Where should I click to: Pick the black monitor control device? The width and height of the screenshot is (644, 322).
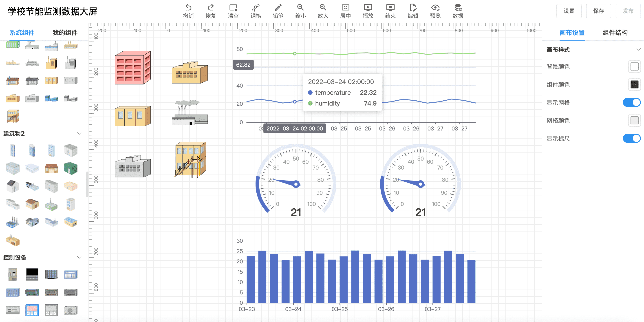click(x=32, y=274)
